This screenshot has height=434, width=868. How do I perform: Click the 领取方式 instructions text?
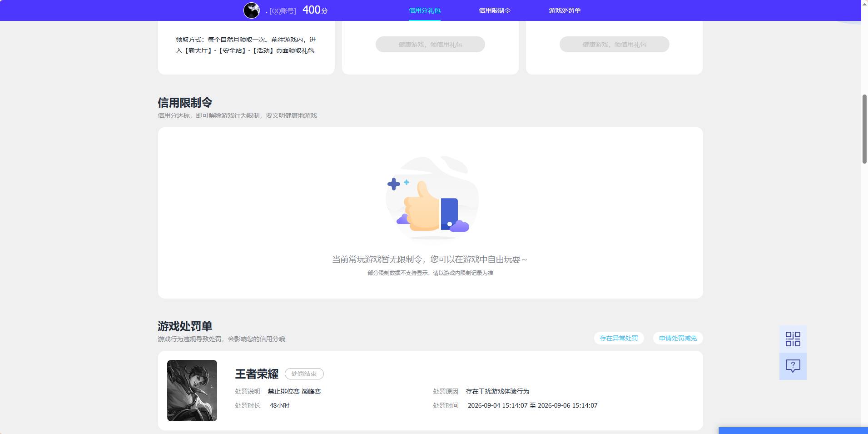click(x=246, y=45)
